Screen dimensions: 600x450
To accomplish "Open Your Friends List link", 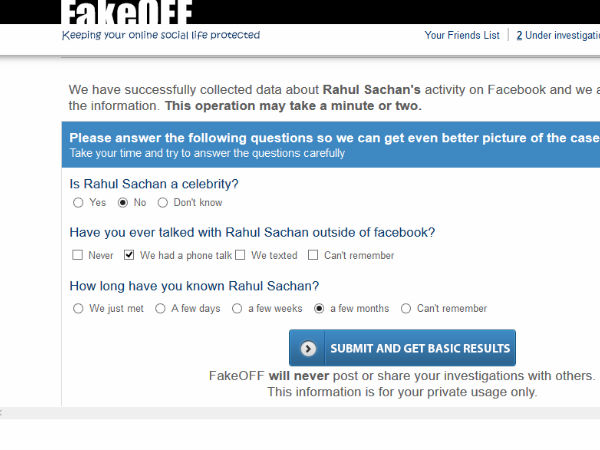I will pyautogui.click(x=462, y=35).
